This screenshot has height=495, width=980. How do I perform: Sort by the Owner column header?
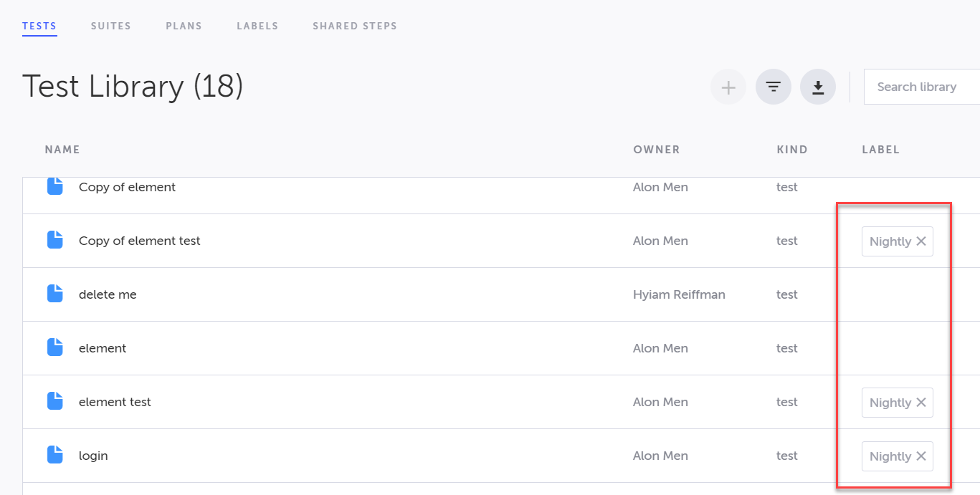coord(656,150)
